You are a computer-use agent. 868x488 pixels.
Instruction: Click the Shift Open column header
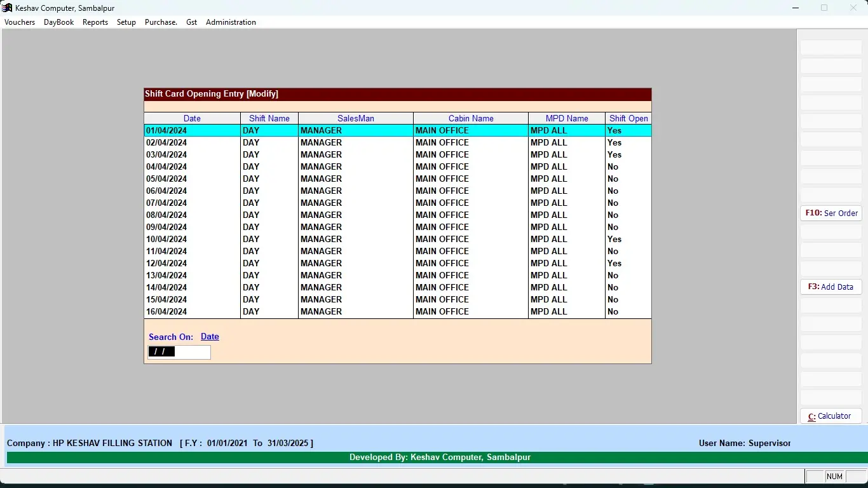(x=628, y=118)
